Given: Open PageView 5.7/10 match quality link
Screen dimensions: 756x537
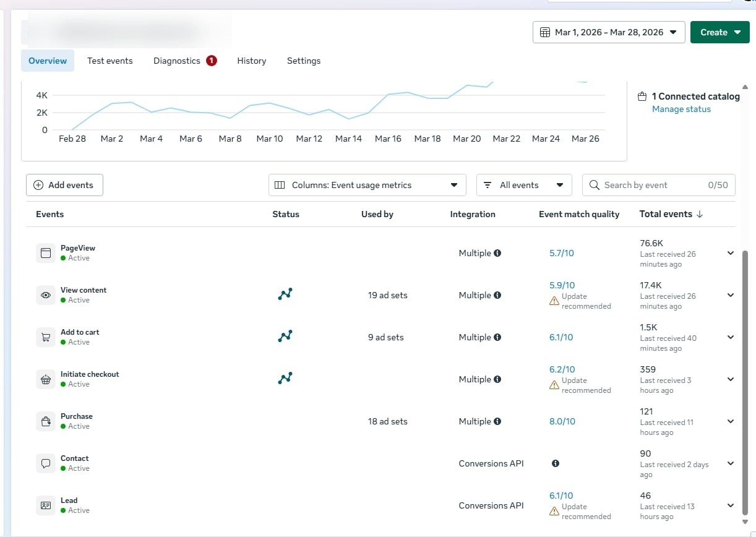Looking at the screenshot, I should (x=561, y=253).
